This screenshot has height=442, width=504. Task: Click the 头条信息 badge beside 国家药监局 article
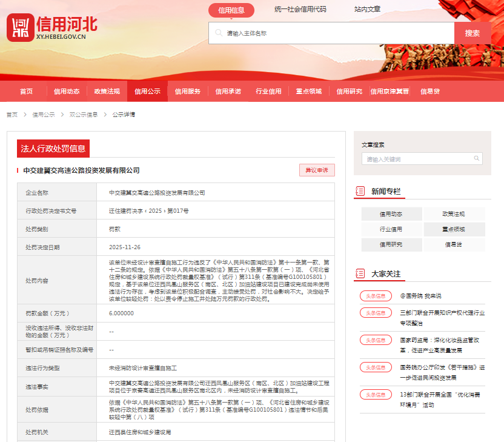pyautogui.click(x=376, y=340)
